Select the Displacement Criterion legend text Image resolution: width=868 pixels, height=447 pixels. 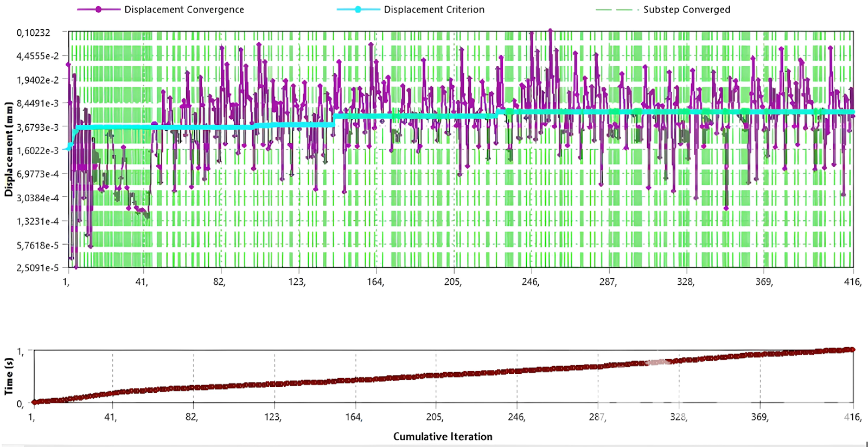[x=434, y=10]
